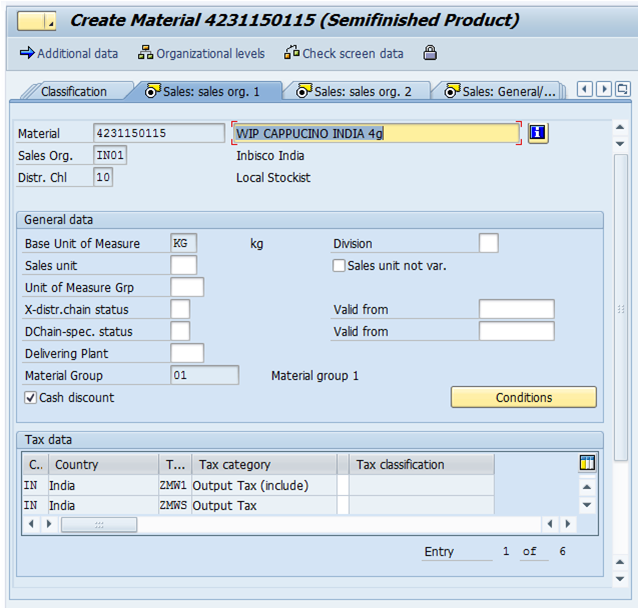Click the blue information icon beside material description

click(538, 133)
